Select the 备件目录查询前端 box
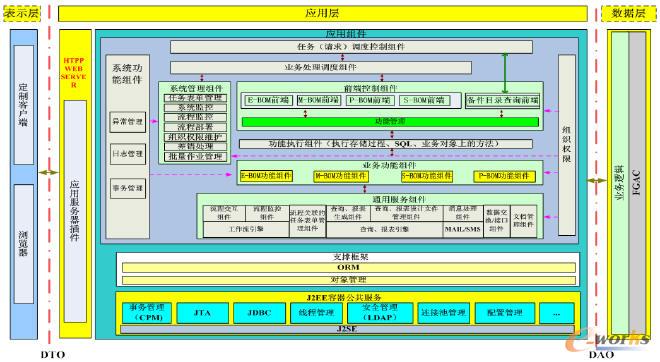Image resolution: width=660 pixels, height=362 pixels. (503, 101)
